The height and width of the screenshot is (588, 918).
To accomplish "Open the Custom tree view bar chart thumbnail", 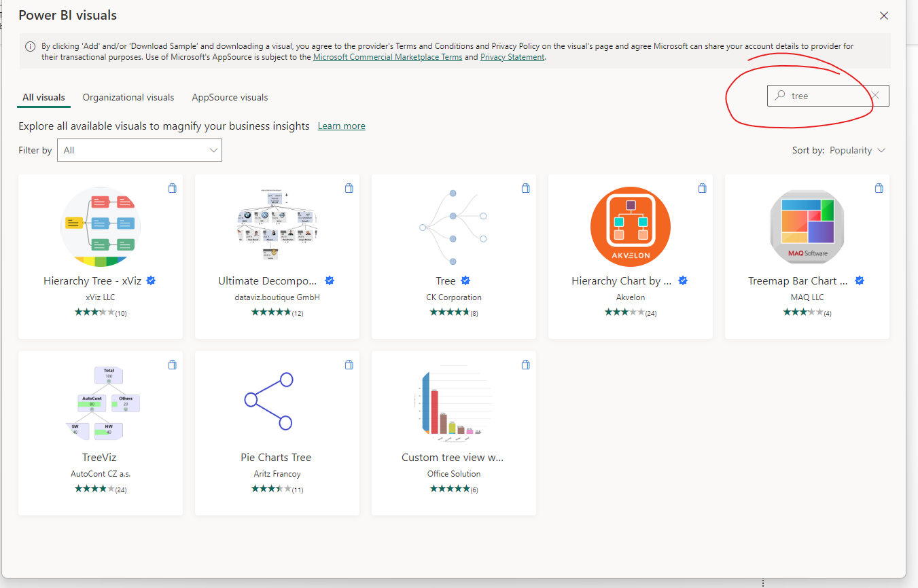I will coord(453,403).
